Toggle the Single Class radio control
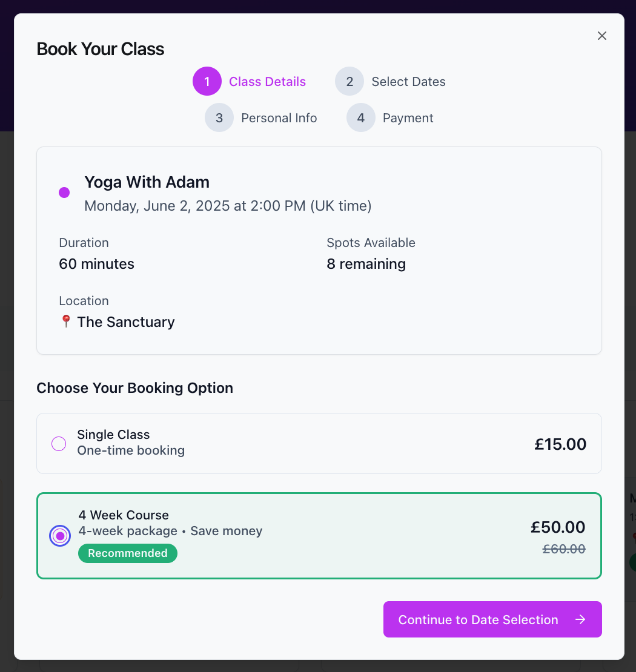Screen dimensions: 636x672 tap(59, 443)
